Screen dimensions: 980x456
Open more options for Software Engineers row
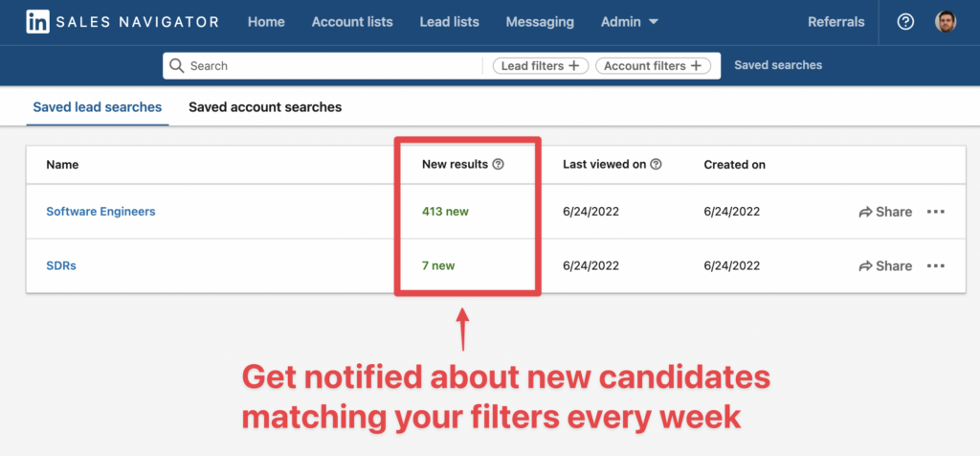(x=936, y=212)
